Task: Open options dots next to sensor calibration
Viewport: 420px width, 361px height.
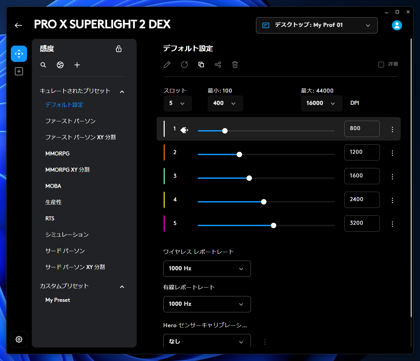Action: click(x=265, y=342)
